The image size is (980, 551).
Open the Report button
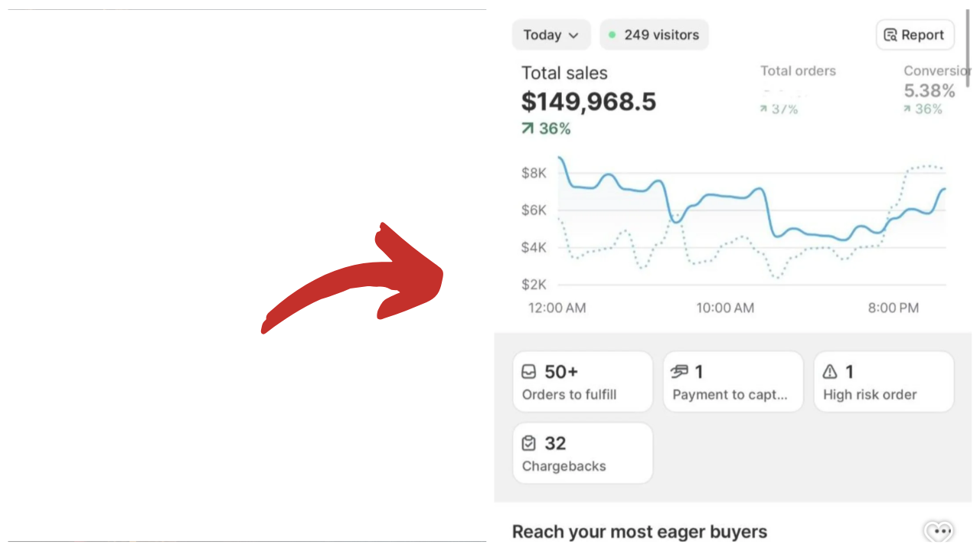coord(914,35)
